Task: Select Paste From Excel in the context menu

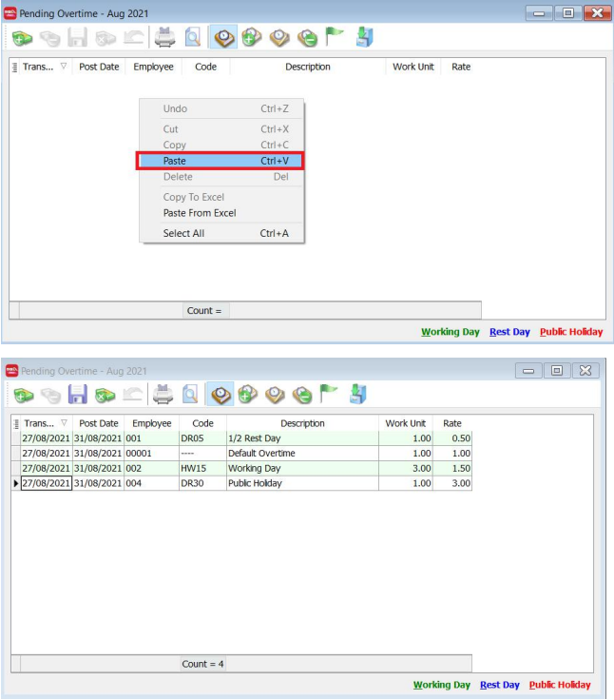Action: click(x=200, y=213)
